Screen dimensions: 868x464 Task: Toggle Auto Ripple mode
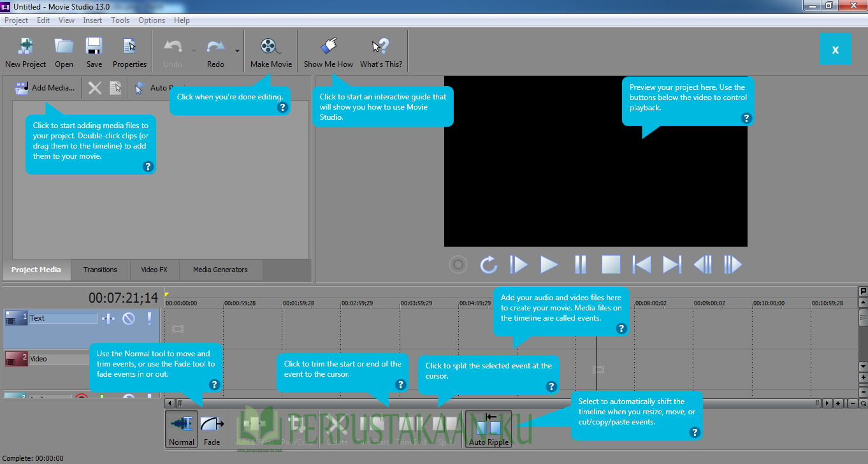(489, 429)
